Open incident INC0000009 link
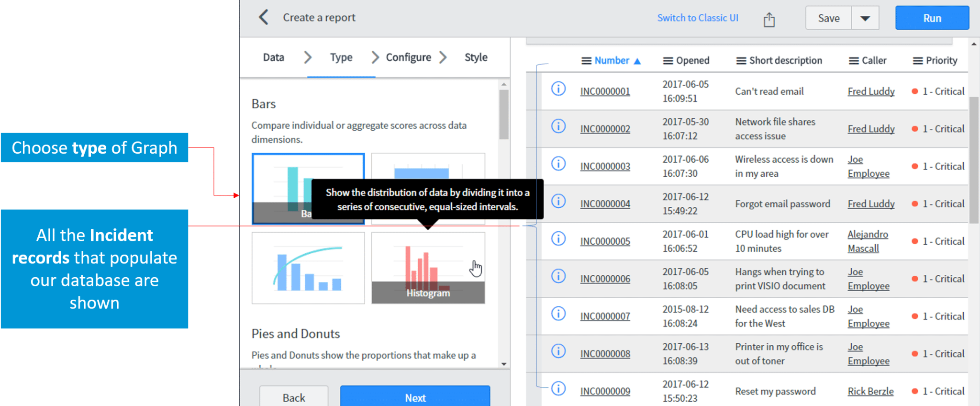980x406 pixels. coord(605,391)
